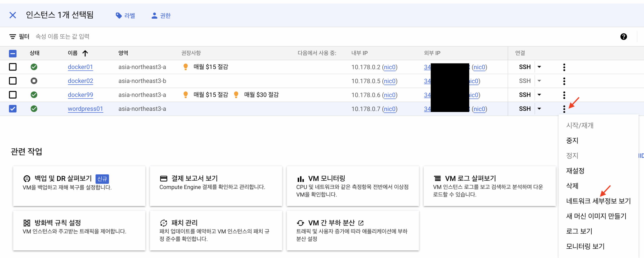Open the help question mark icon

coord(623,37)
